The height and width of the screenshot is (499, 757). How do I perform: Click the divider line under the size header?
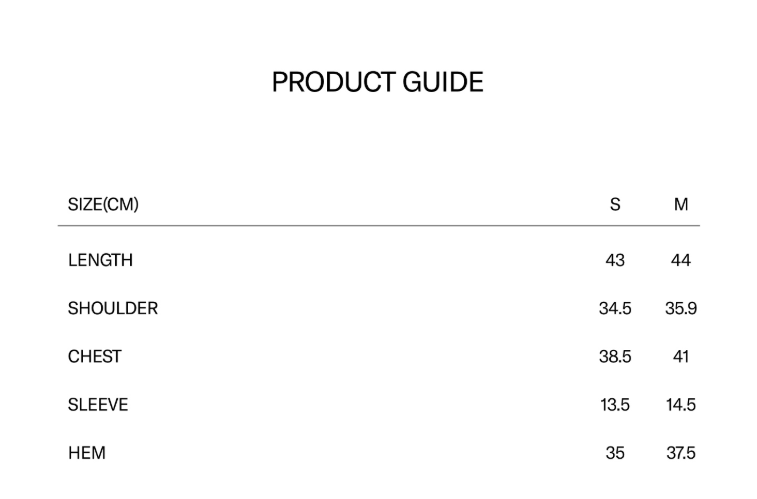[378, 226]
